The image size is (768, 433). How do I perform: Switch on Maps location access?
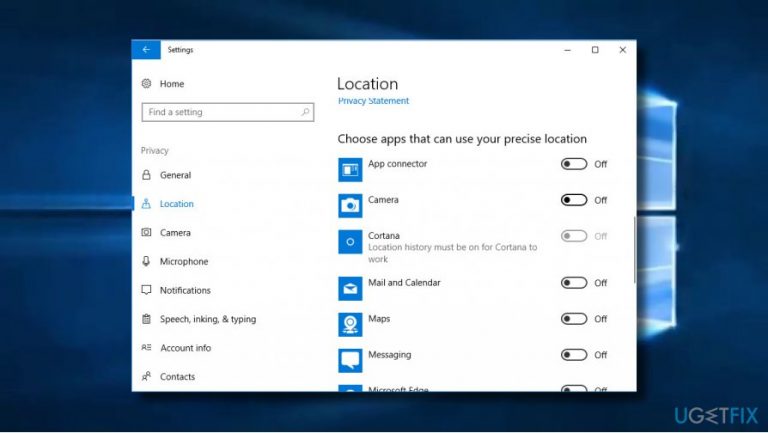(574, 319)
